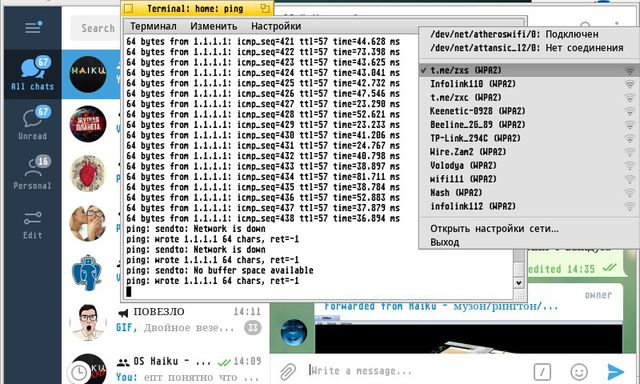Open the Telegram hamburger menu
640x384 pixels.
point(33,27)
